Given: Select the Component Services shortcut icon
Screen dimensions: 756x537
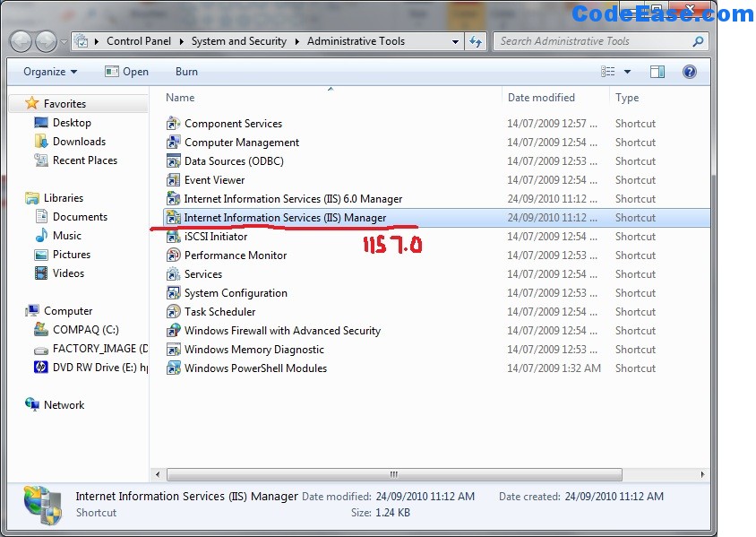Looking at the screenshot, I should pos(173,124).
